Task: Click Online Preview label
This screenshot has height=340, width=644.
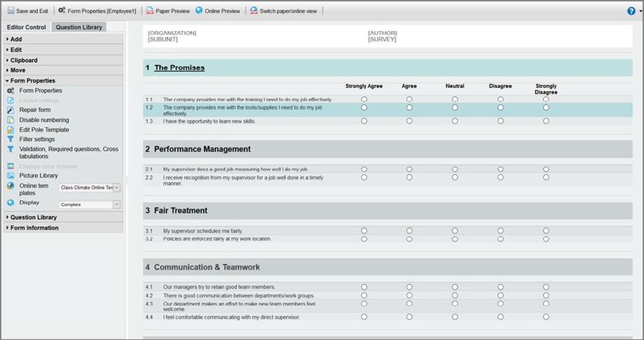Action: [x=222, y=11]
